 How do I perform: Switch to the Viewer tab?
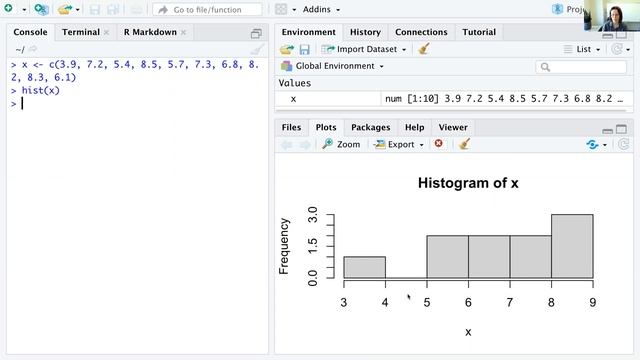coord(453,127)
